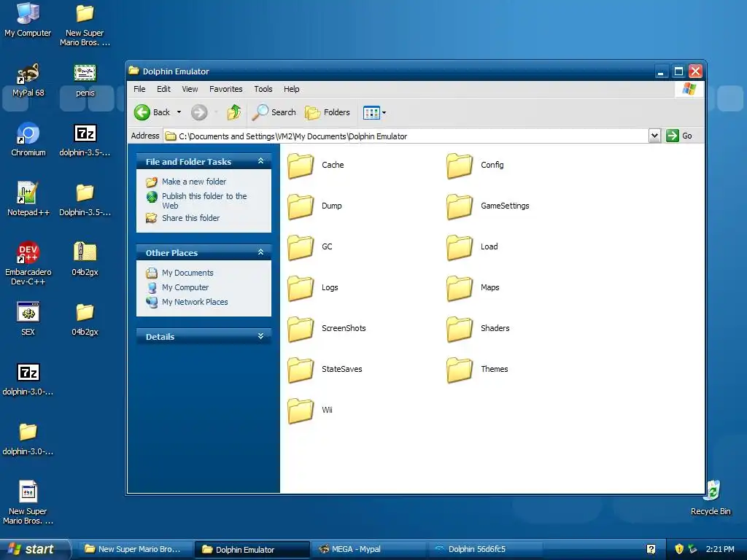Select the Load folder icon
Screen dimensions: 747x560
[x=460, y=247]
